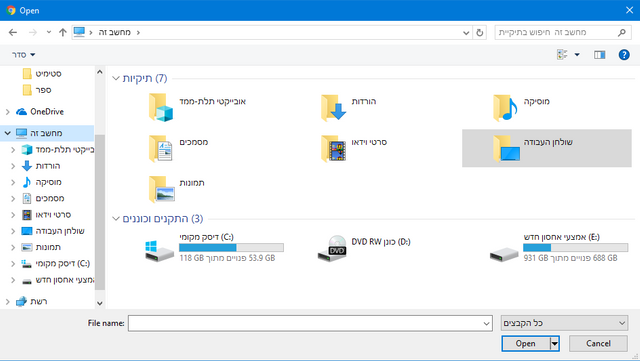The image size is (640, 361).
Task: Select אובייקטי תלת-ממד folder icon
Action: 161,107
